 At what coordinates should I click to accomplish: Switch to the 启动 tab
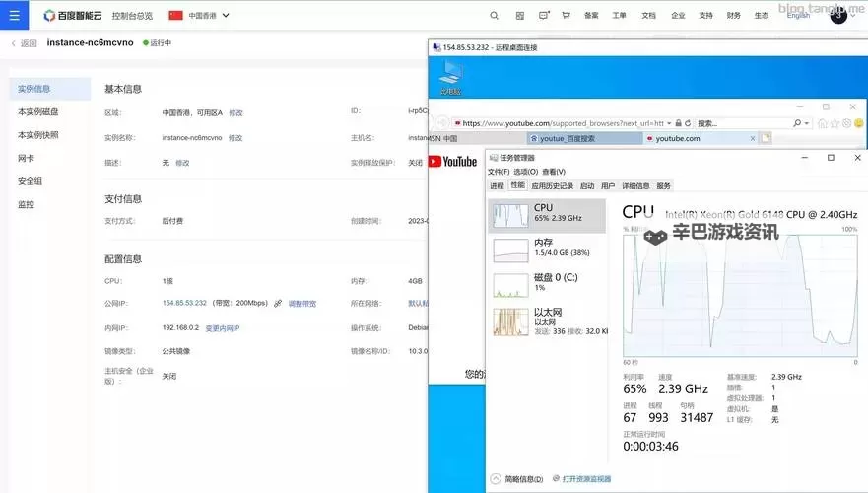click(587, 186)
